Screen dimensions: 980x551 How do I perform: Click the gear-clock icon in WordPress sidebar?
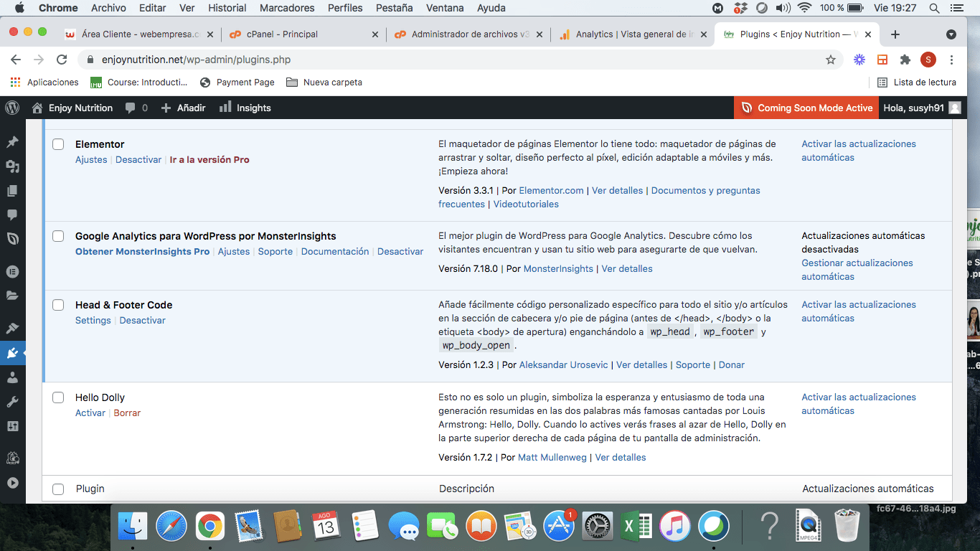coord(12,458)
